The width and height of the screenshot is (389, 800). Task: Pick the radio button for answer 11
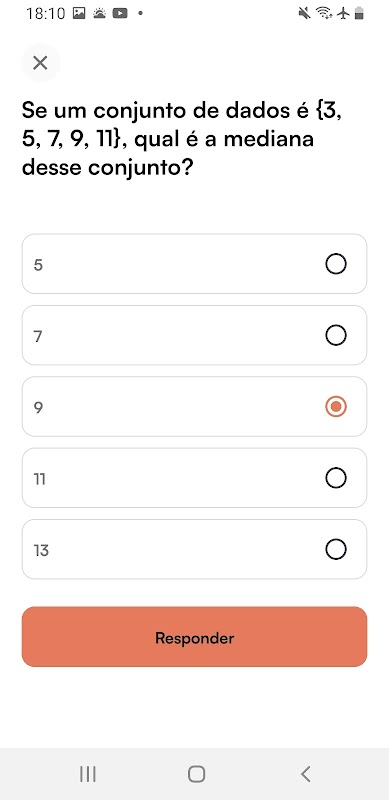coord(335,478)
